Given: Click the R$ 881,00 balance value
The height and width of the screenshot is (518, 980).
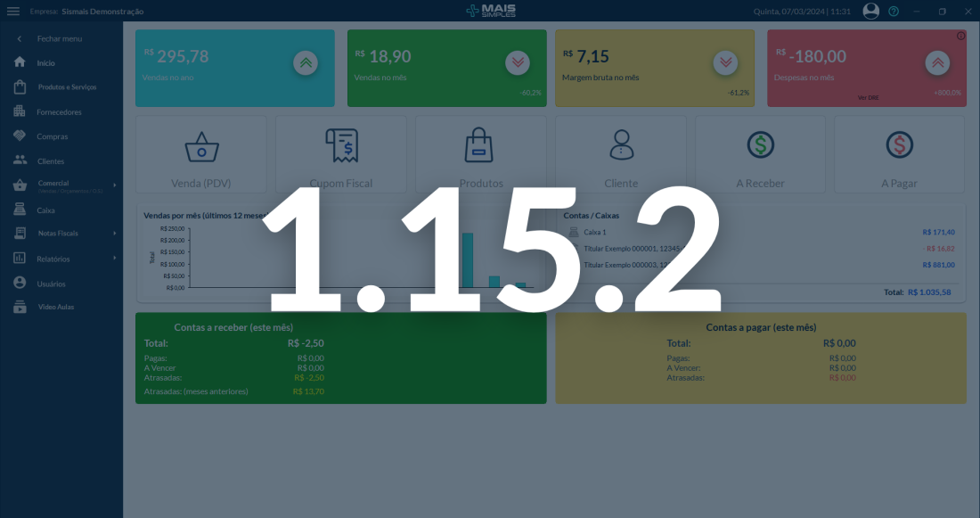Looking at the screenshot, I should click(x=938, y=266).
